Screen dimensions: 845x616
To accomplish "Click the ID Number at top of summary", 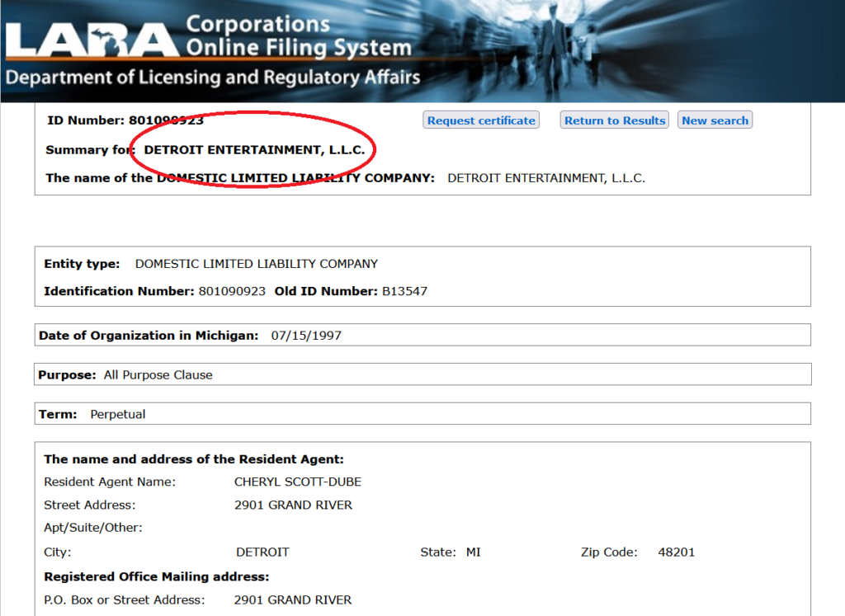I will (x=166, y=120).
